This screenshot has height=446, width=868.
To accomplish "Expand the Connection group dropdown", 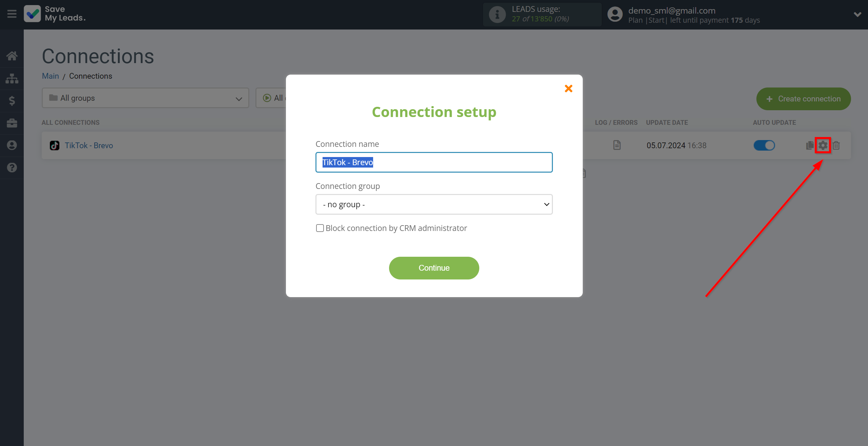I will 433,203.
